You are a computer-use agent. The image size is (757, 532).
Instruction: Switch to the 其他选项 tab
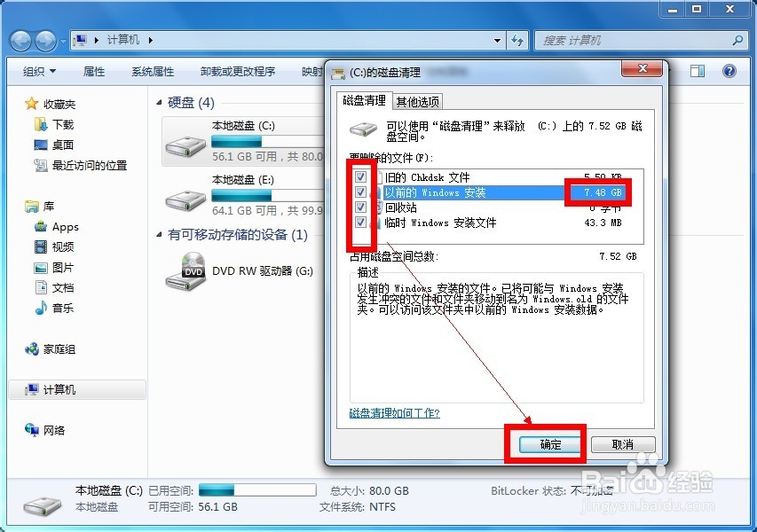pyautogui.click(x=418, y=101)
